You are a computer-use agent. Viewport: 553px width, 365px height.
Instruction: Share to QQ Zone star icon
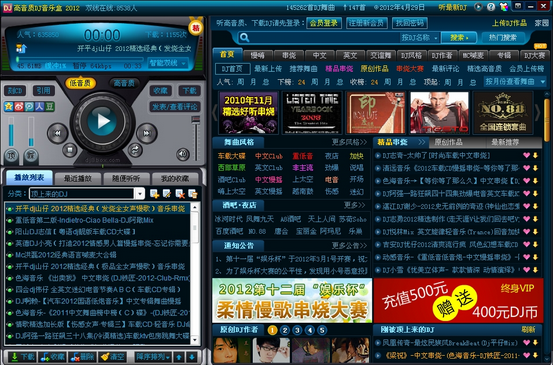point(9,107)
